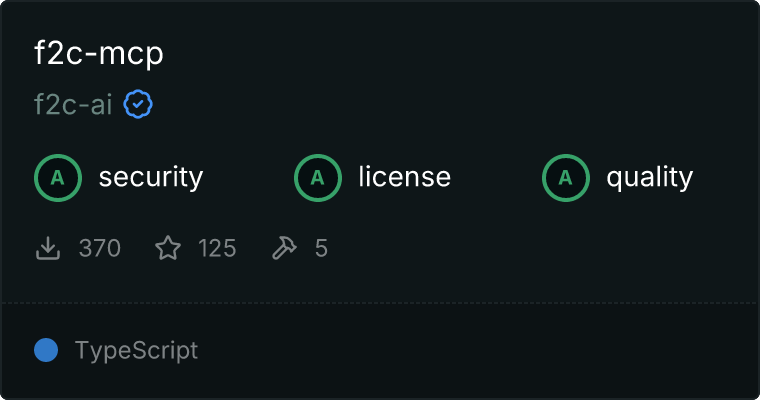This screenshot has width=760, height=400.
Task: Click the letter A in quality badge
Action: (x=566, y=178)
